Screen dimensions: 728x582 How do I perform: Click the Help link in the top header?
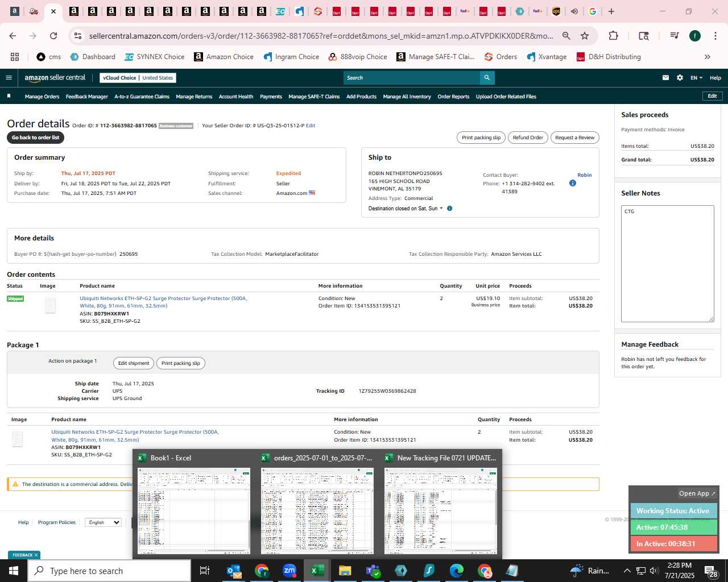pyautogui.click(x=715, y=78)
